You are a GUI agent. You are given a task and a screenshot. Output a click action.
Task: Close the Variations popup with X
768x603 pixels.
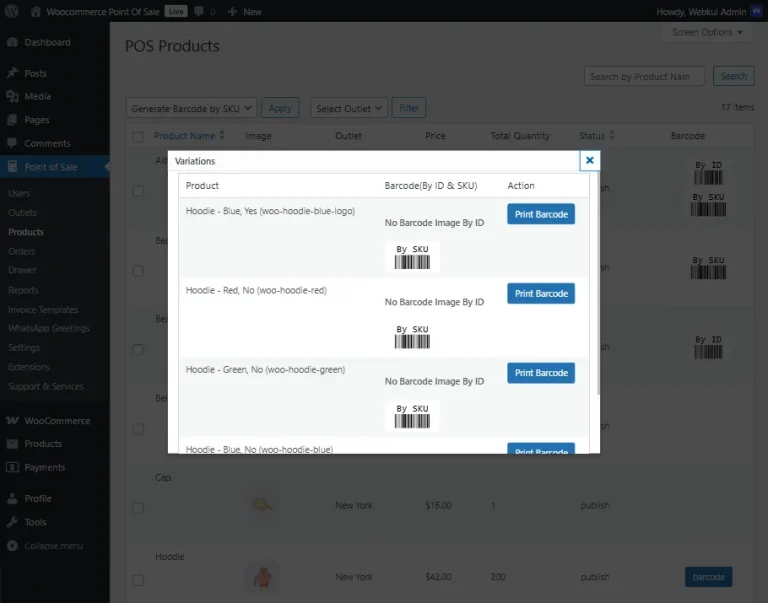point(589,160)
